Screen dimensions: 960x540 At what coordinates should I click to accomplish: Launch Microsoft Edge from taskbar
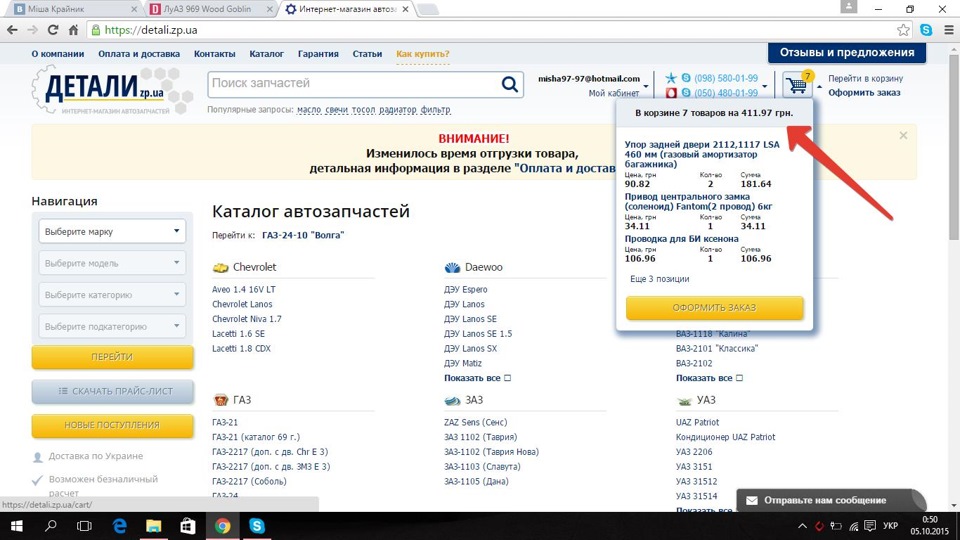click(119, 526)
